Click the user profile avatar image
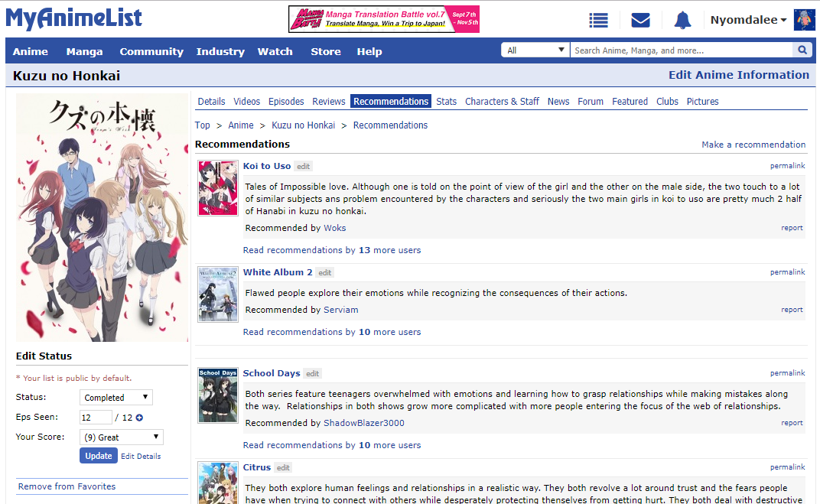 [804, 20]
